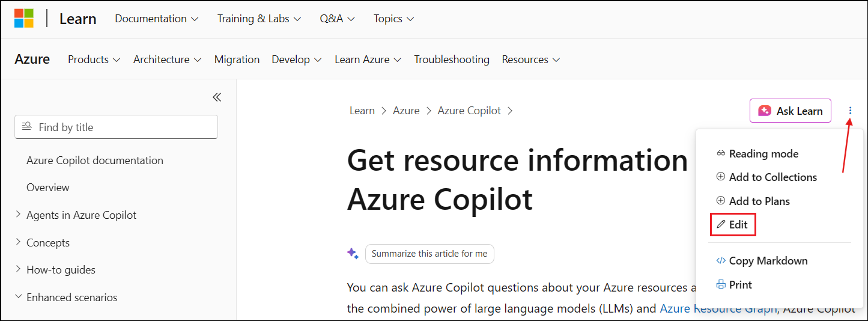
Task: Choose Add to Plans option
Action: pyautogui.click(x=753, y=201)
